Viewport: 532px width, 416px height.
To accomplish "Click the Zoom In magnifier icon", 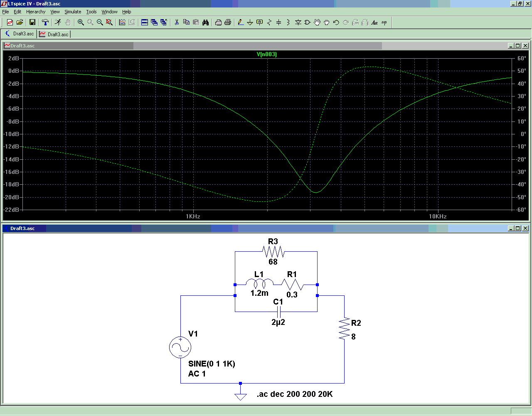I will [81, 22].
